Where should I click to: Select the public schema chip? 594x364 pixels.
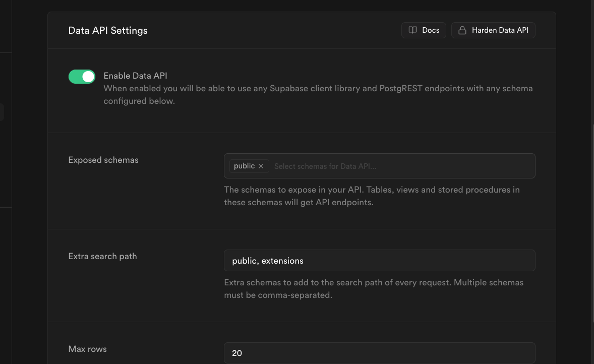pyautogui.click(x=244, y=166)
